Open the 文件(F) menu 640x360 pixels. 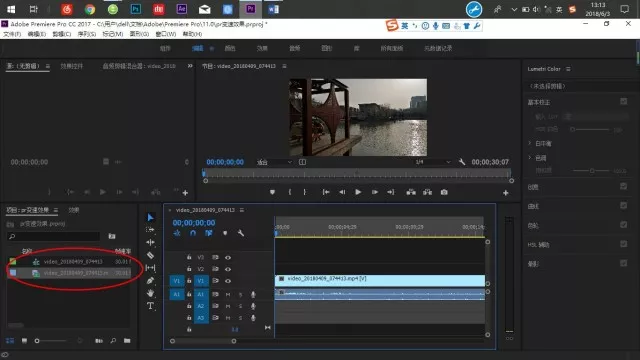[12, 34]
